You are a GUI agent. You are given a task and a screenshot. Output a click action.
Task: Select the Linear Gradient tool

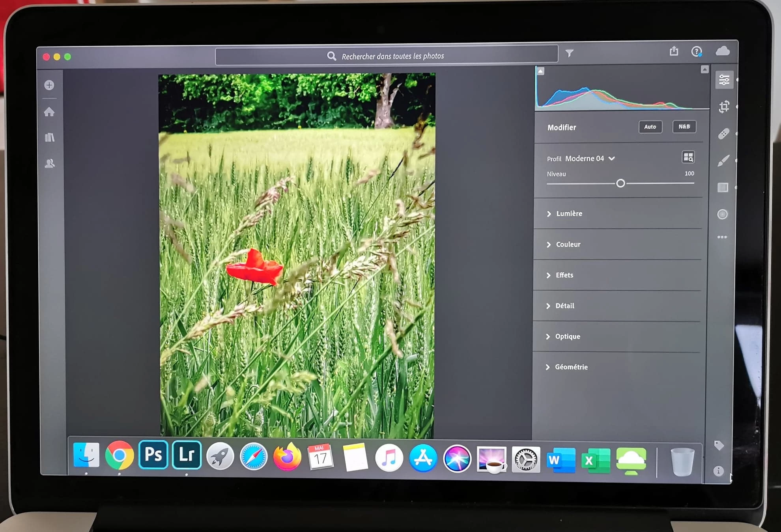coord(723,187)
